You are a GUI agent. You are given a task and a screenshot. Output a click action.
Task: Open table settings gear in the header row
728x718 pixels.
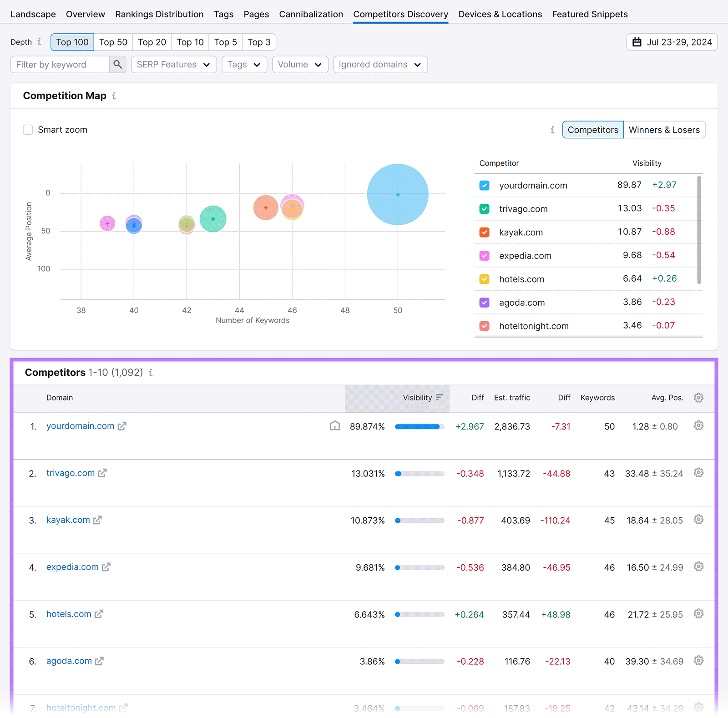(698, 398)
